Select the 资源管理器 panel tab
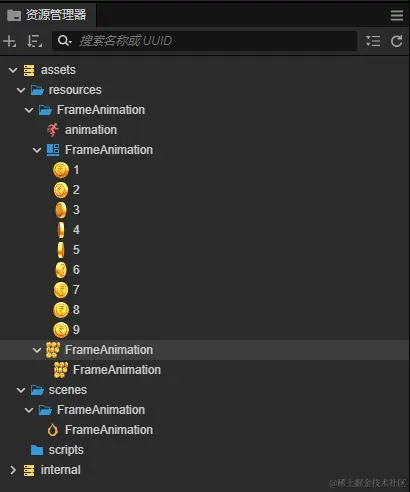Viewport: 410px width, 492px height. pyautogui.click(x=47, y=15)
